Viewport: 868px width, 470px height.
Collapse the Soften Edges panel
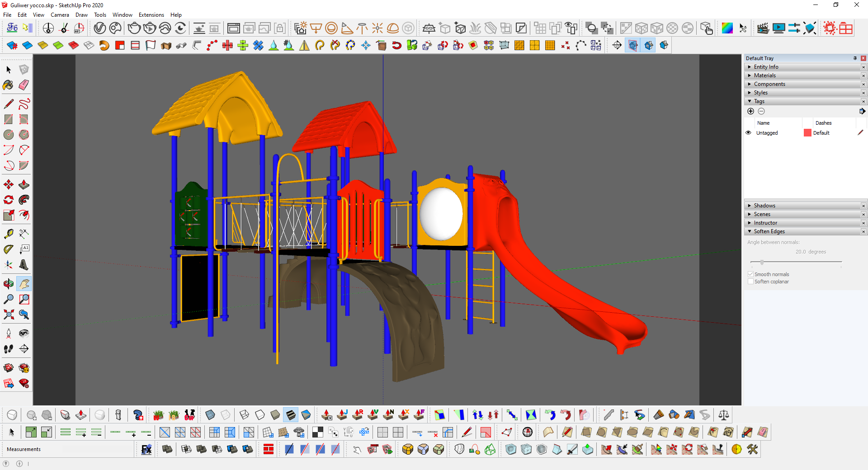(x=803, y=231)
